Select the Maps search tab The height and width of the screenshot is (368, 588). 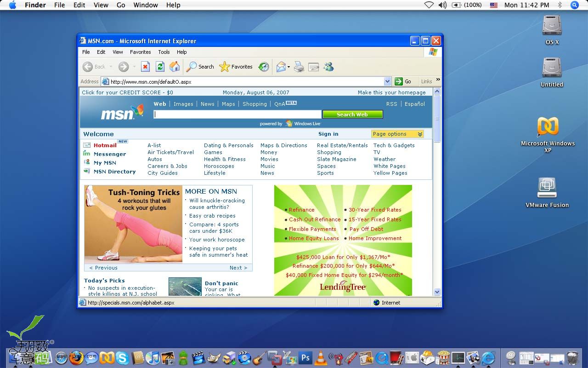click(228, 104)
